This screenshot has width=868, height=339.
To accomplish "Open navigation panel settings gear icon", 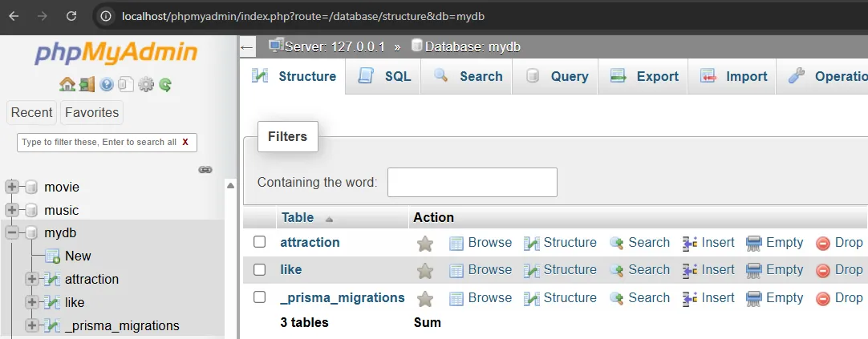I will 146,84.
